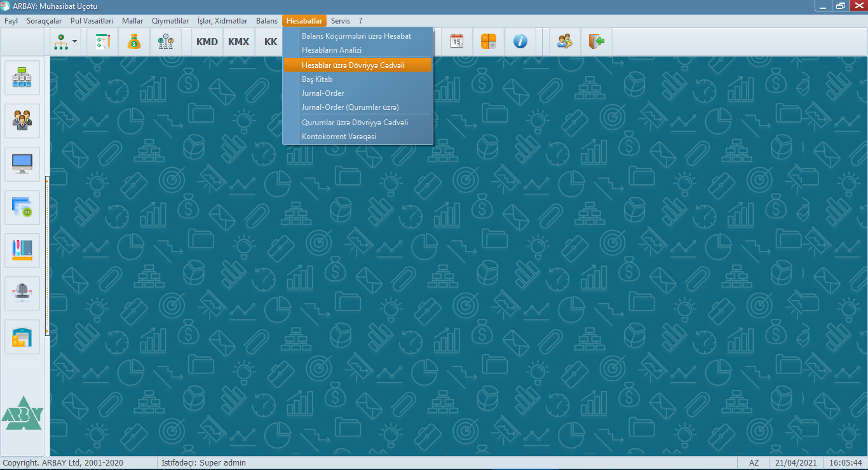Close the open Hesabatlar menu
The image size is (868, 470).
pos(304,21)
